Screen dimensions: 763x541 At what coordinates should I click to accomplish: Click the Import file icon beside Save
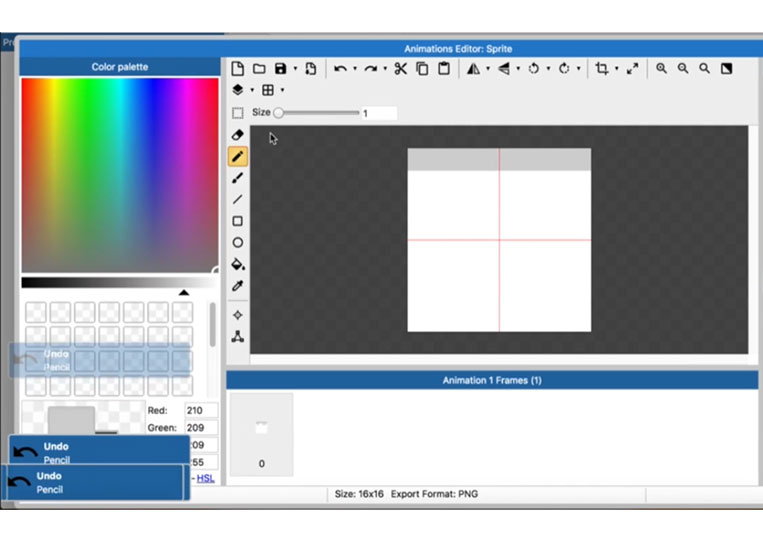[310, 69]
